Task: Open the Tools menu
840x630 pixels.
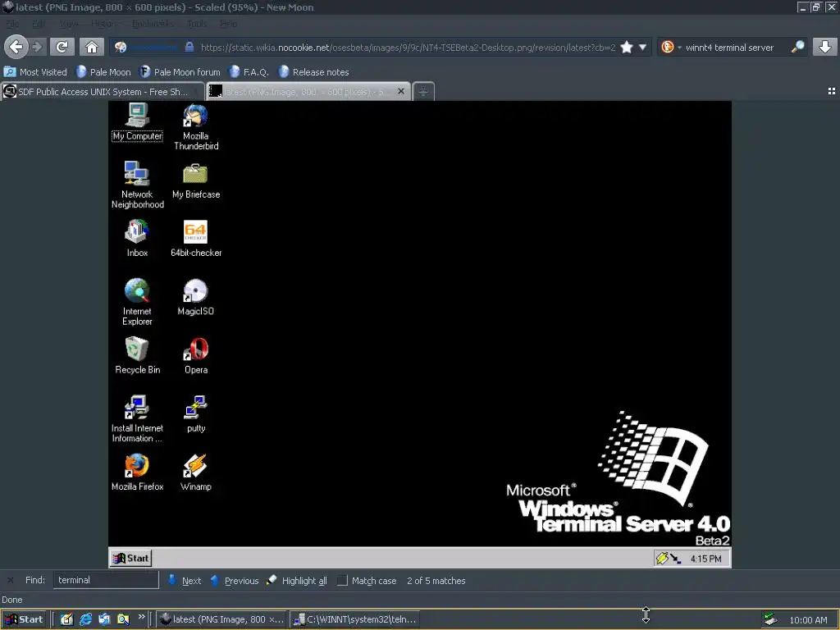Action: click(197, 24)
